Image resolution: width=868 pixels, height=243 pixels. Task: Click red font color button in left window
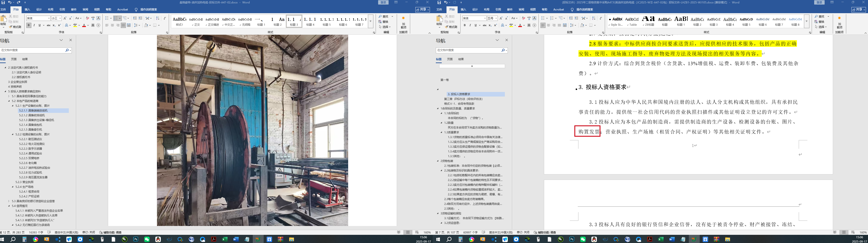point(84,25)
